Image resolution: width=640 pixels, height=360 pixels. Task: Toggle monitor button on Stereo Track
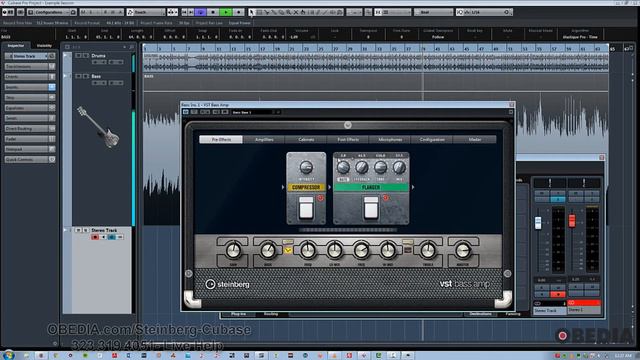(104, 237)
